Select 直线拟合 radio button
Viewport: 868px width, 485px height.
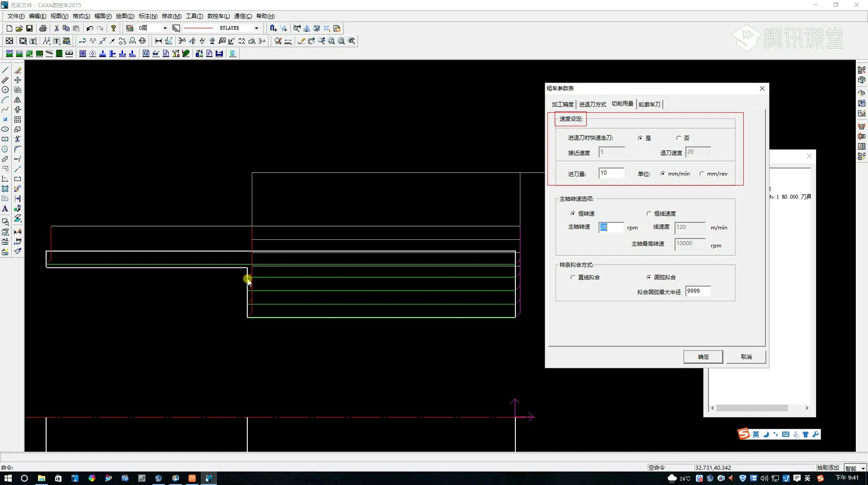(573, 277)
